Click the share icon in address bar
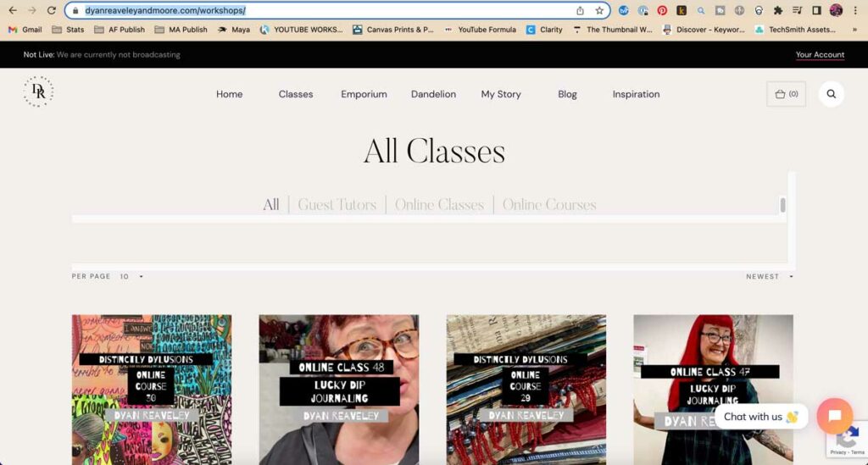Viewport: 868px width, 465px height. pos(580,10)
